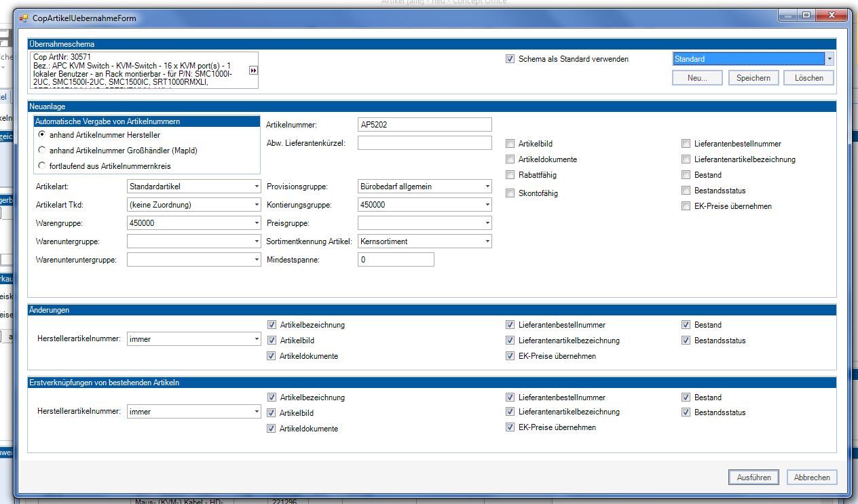Screen dimensions: 858x504
Task: Toggle 'Schema als Standard verwenden' checkbox
Action: (x=510, y=59)
